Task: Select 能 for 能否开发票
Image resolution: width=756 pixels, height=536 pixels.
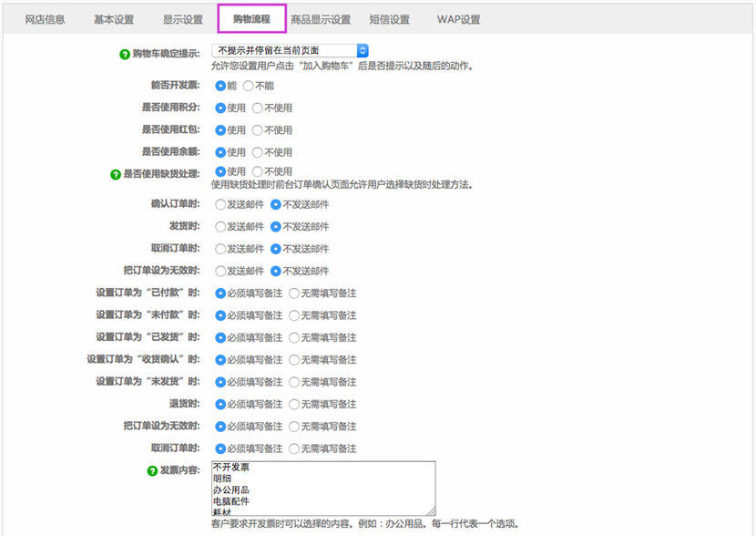Action: 220,86
